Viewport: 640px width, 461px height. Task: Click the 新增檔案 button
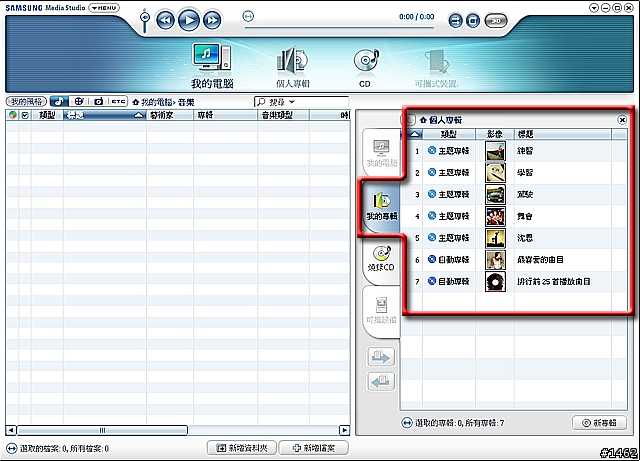(x=313, y=448)
